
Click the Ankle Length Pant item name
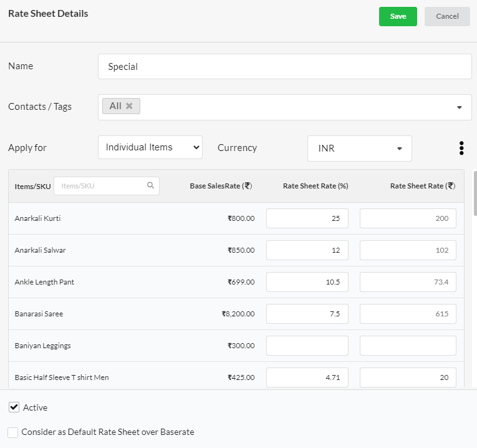[44, 282]
